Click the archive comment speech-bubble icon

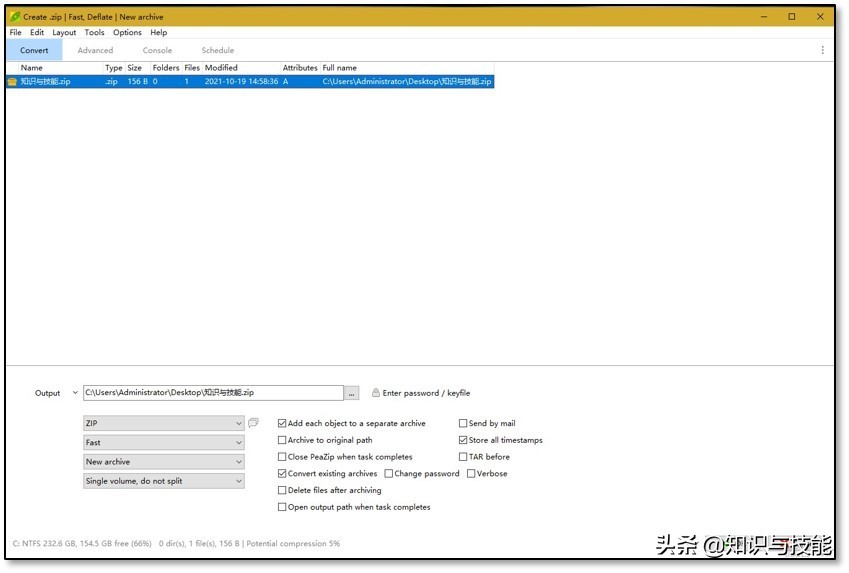pos(253,423)
